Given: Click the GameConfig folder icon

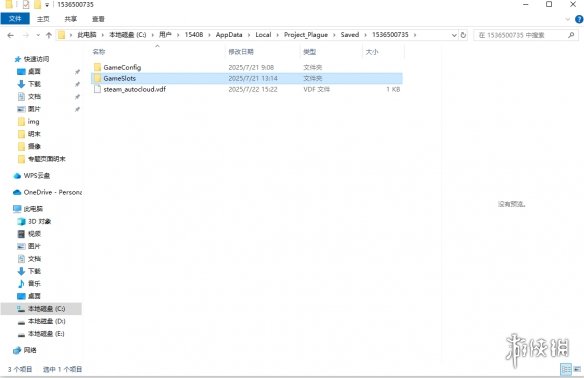Looking at the screenshot, I should pyautogui.click(x=97, y=67).
